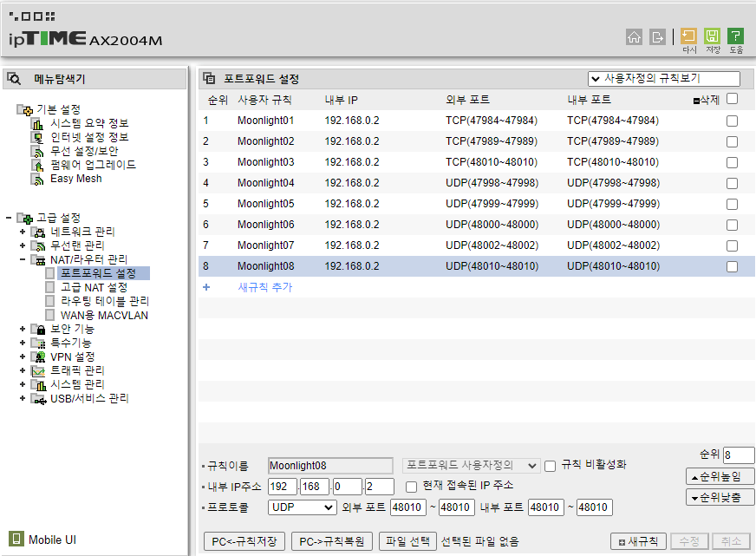The height and width of the screenshot is (556, 756).
Task: Click the 고급 설정 folder icon
Action: (x=24, y=219)
